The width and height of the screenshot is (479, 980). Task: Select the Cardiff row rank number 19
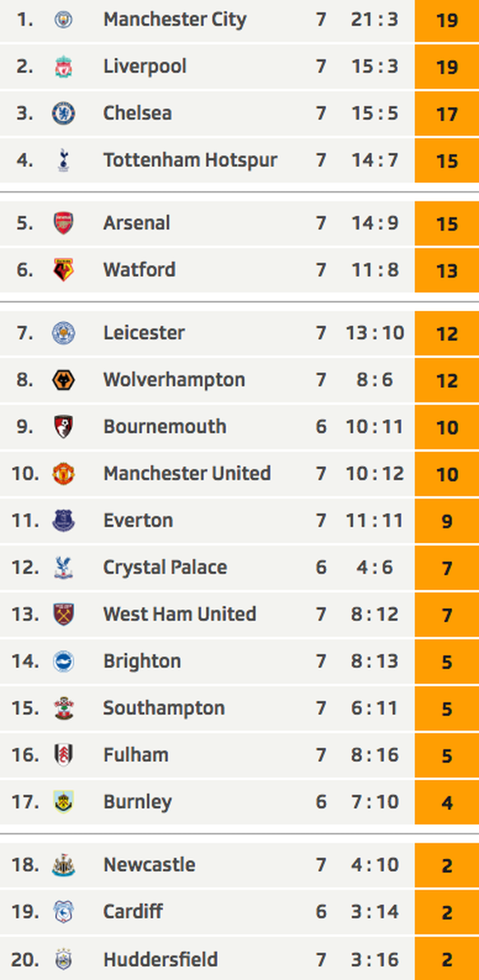tap(26, 911)
